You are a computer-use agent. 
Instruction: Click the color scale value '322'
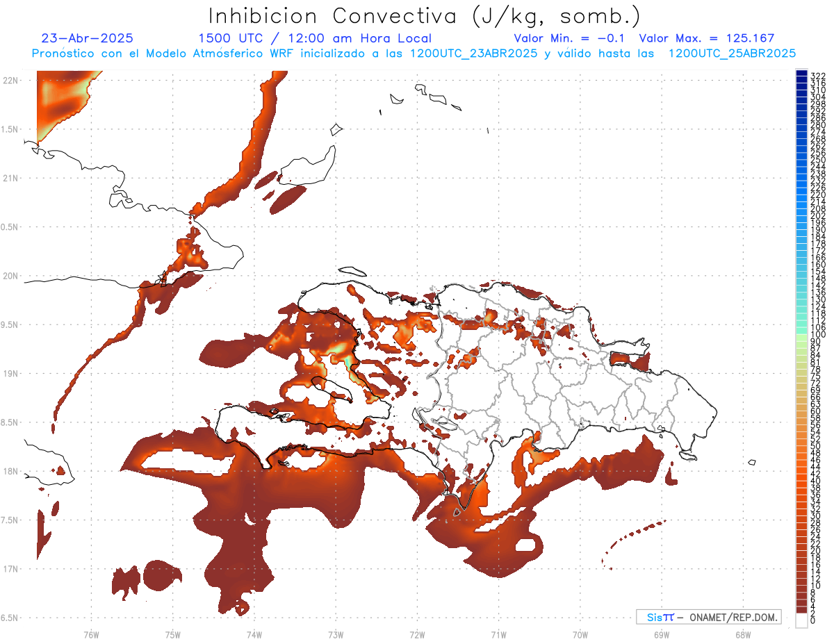click(x=817, y=75)
